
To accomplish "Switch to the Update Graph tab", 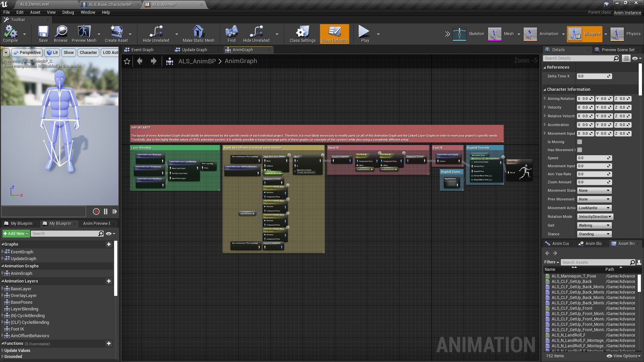I will pyautogui.click(x=194, y=49).
